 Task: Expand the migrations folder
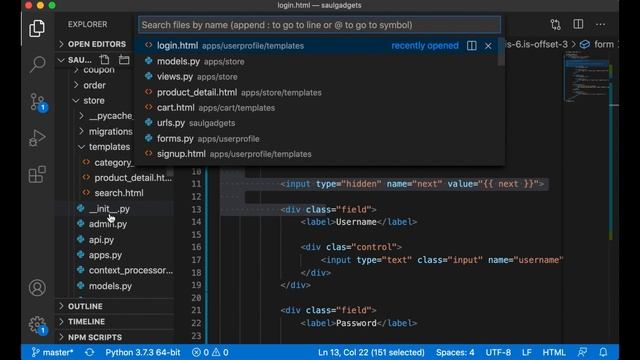point(110,131)
